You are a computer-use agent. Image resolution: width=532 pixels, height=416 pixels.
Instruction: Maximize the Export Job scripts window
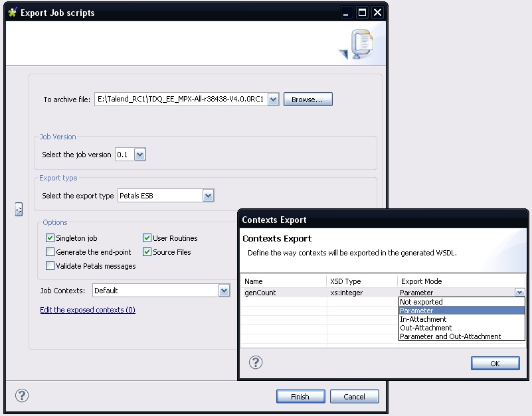(362, 13)
